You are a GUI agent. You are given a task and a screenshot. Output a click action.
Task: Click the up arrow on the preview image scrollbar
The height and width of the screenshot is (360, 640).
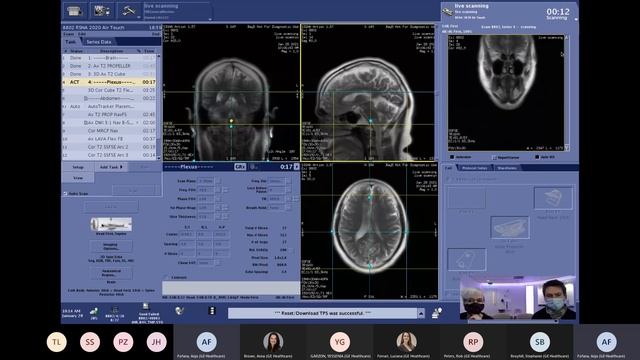click(x=566, y=38)
